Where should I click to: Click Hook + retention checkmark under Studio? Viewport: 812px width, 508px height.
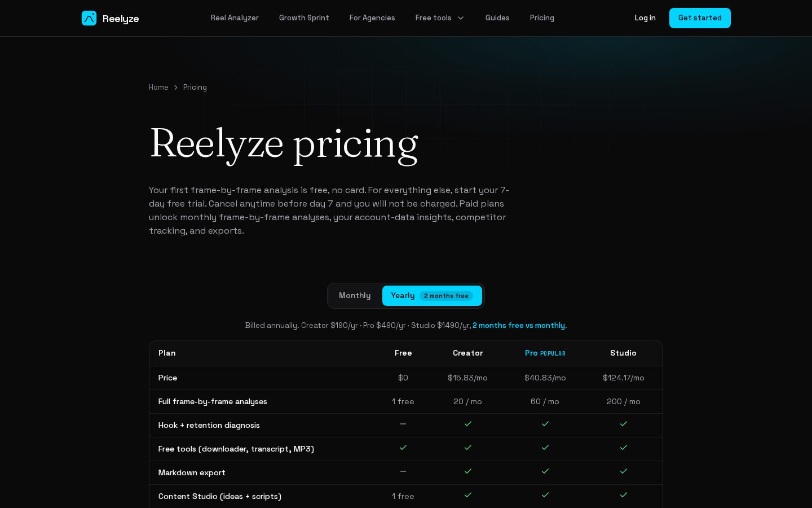(x=624, y=424)
